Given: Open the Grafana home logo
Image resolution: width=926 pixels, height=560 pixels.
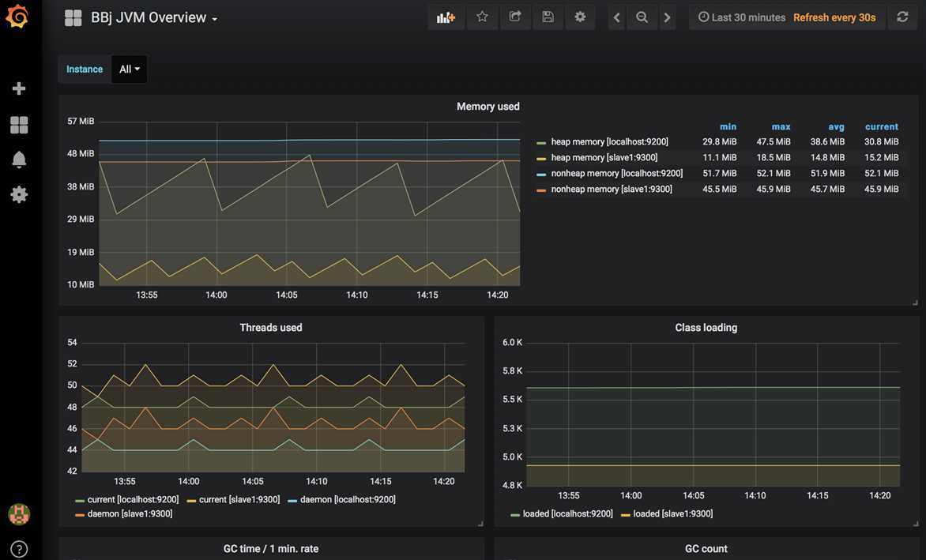Looking at the screenshot, I should pos(17,16).
